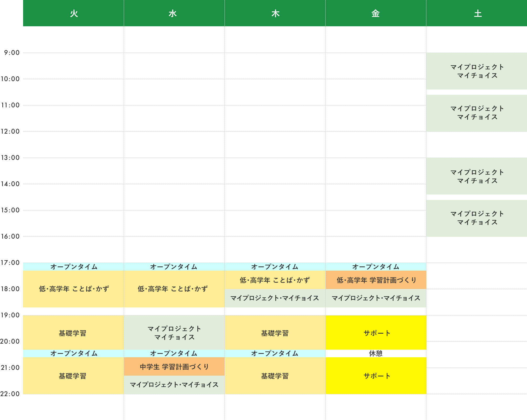Click Friday 休憩 break label

click(376, 353)
